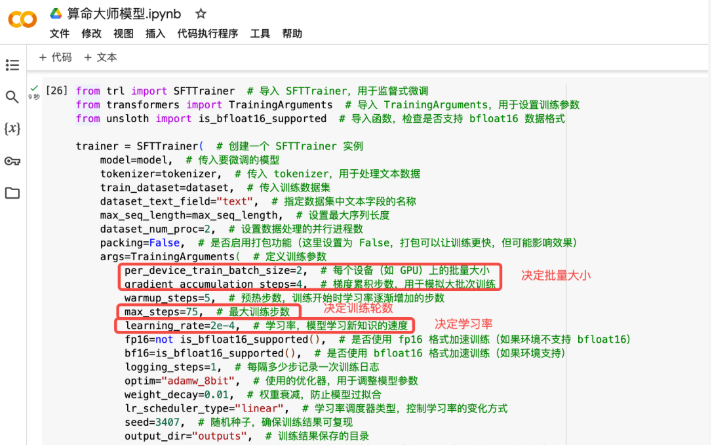Viewport: 711px width, 445px height.
Task: Click the 'seed=3407,' parameter
Action: (x=155, y=422)
